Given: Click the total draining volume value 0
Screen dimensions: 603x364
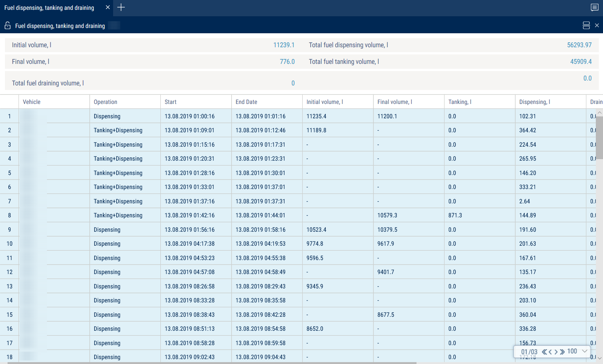Looking at the screenshot, I should click(x=293, y=83).
